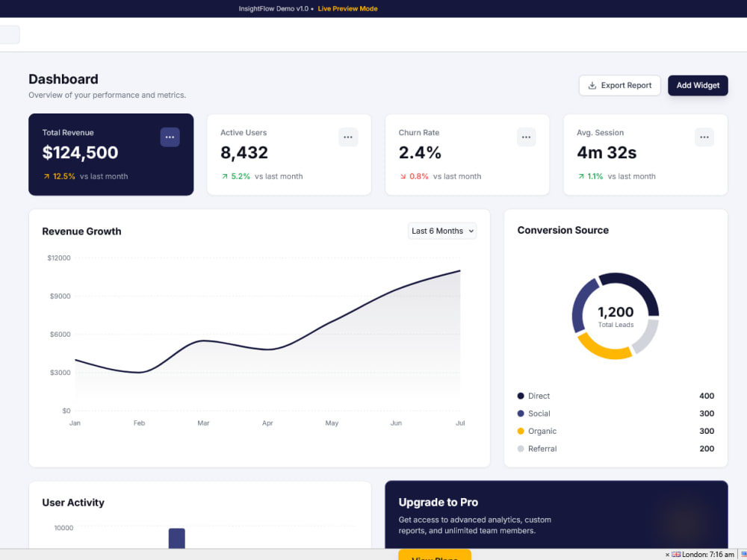
Task: Click the 0.8% down-arrow trend icon
Action: [x=403, y=176]
